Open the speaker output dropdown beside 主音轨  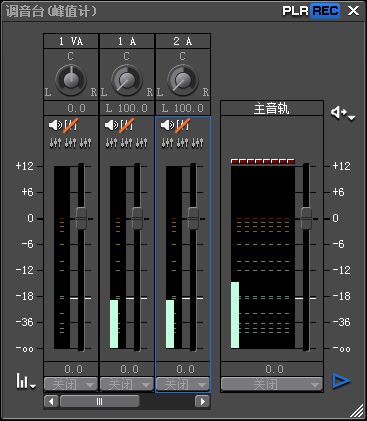(x=343, y=113)
